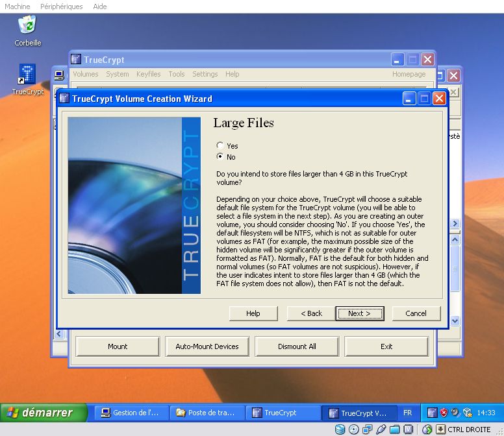The height and width of the screenshot is (436, 504).
Task: Click wizard title bar TrueCrypt icon
Action: 64,98
